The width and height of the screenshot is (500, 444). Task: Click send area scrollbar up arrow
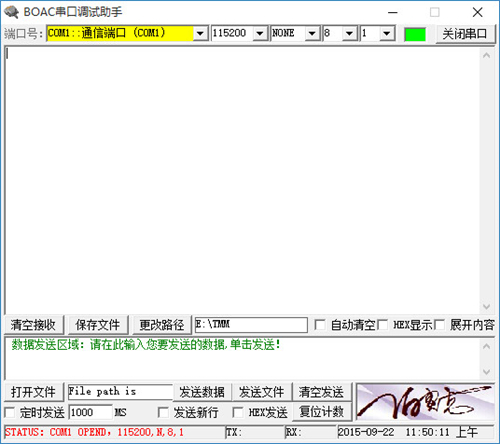click(x=487, y=346)
